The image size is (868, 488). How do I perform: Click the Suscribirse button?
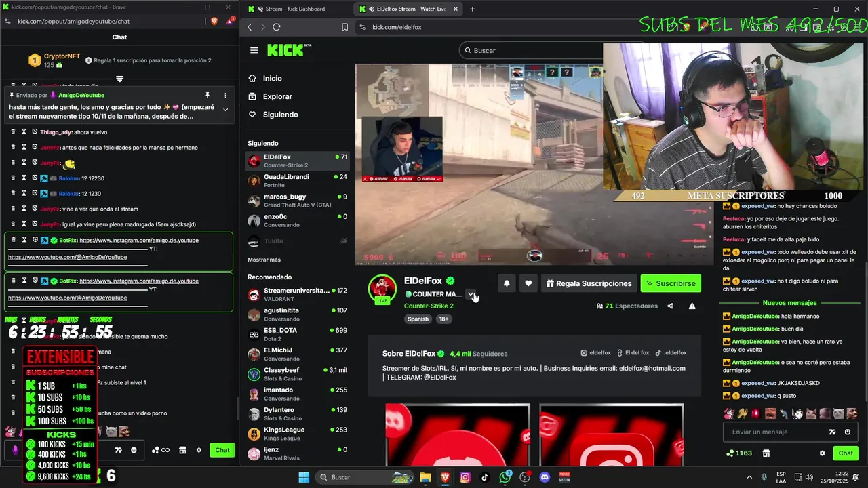[x=671, y=283]
